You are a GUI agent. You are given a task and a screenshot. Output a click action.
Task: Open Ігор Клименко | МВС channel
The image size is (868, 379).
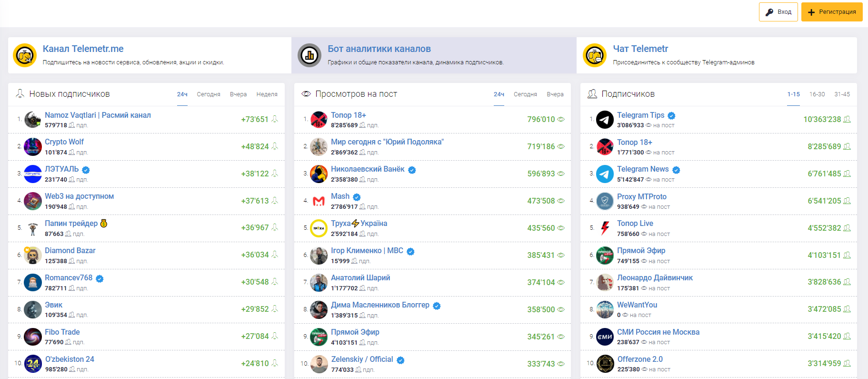click(x=367, y=250)
